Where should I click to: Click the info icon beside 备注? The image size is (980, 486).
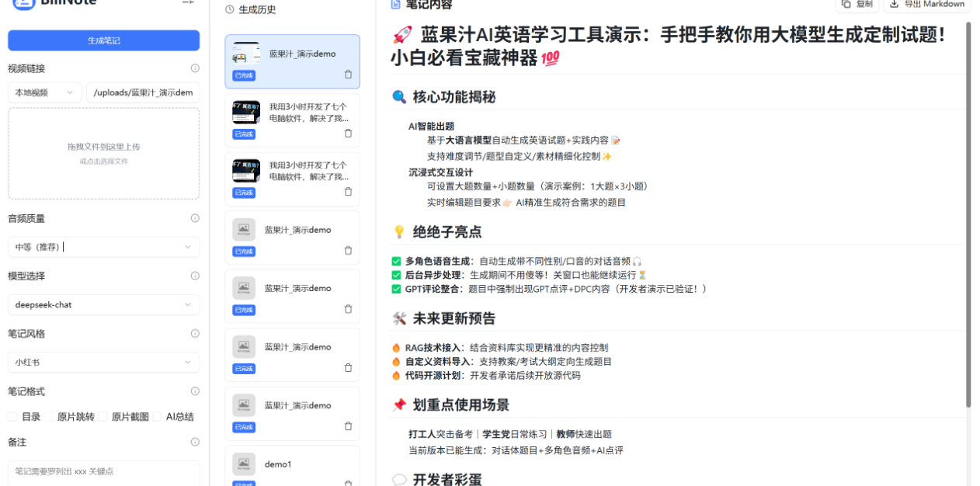click(195, 442)
